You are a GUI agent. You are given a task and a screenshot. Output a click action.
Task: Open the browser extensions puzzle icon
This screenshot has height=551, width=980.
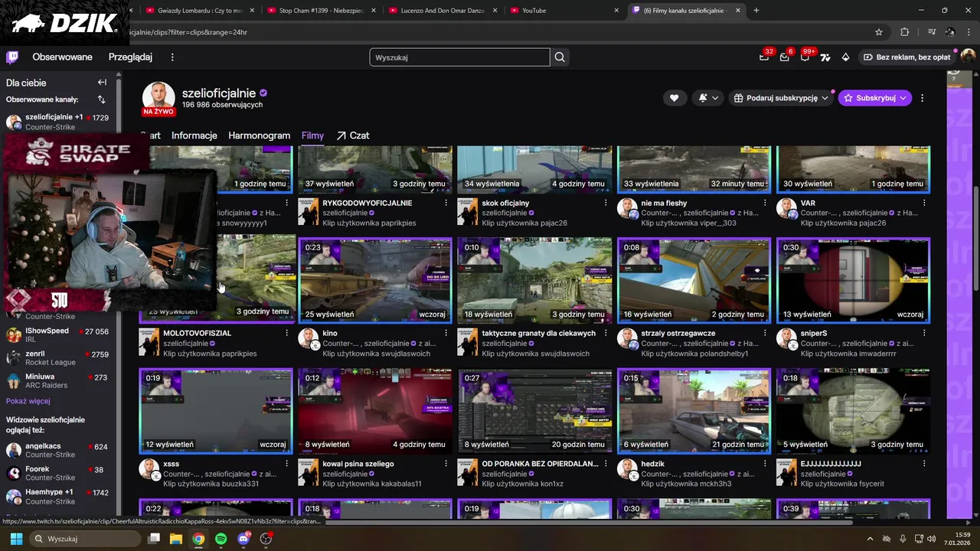coord(904,32)
